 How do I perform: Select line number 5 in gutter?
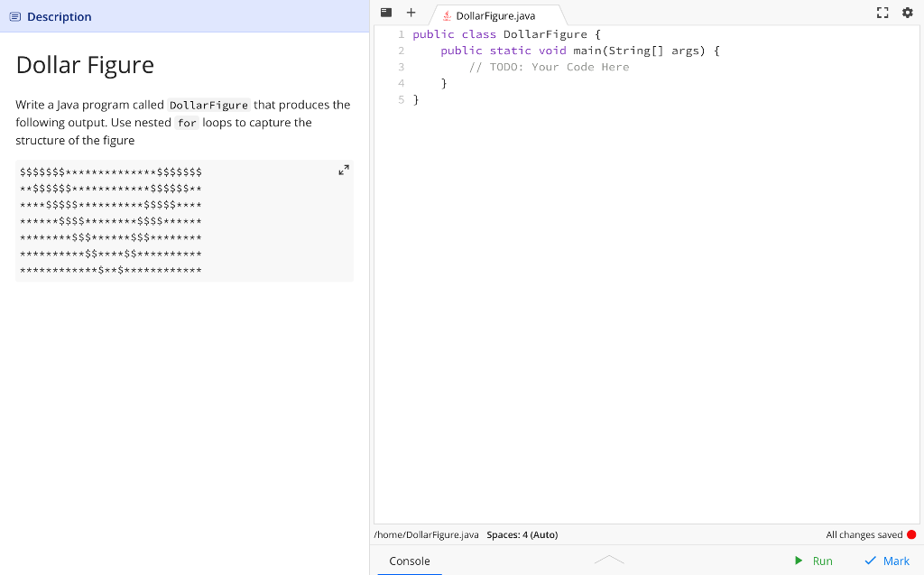pos(402,99)
